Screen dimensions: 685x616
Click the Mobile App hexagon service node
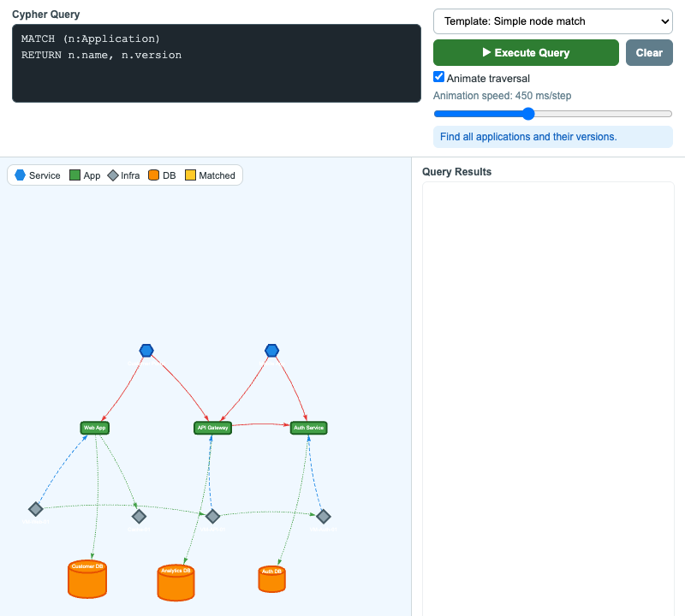click(271, 350)
